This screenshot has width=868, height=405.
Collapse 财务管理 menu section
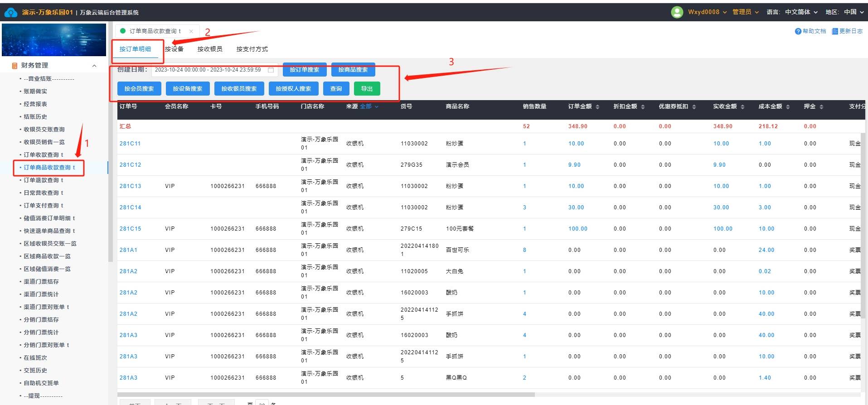point(94,66)
